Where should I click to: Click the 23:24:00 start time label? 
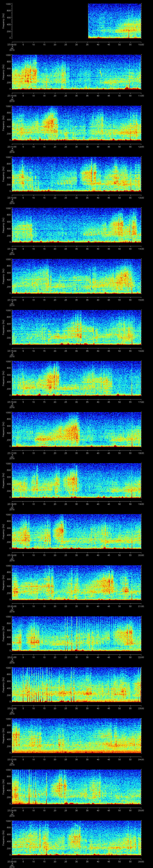tap(12, 810)
